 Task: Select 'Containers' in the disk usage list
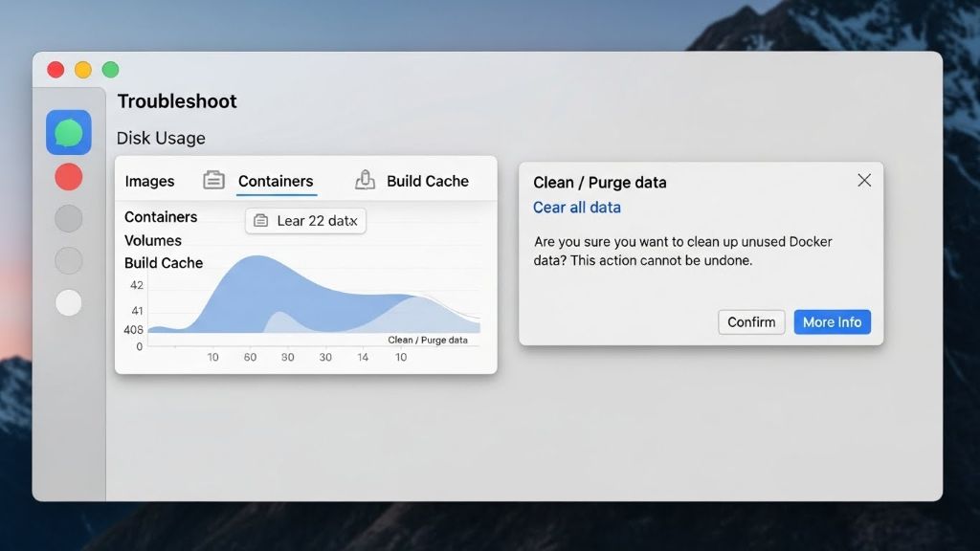(x=159, y=217)
